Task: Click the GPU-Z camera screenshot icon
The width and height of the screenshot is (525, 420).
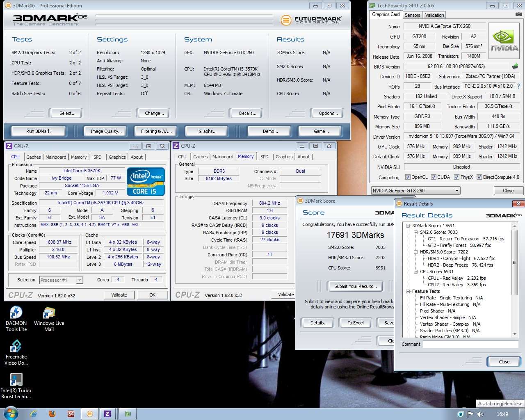Action: click(x=519, y=14)
